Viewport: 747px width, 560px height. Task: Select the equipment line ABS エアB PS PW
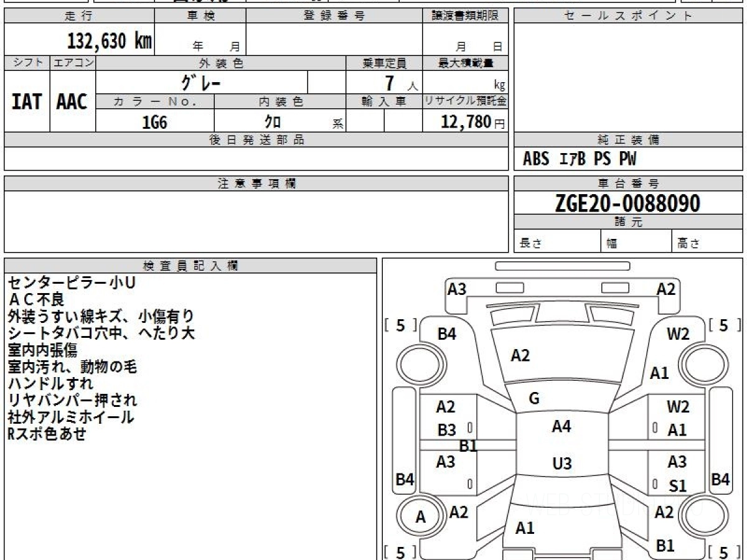click(580, 160)
